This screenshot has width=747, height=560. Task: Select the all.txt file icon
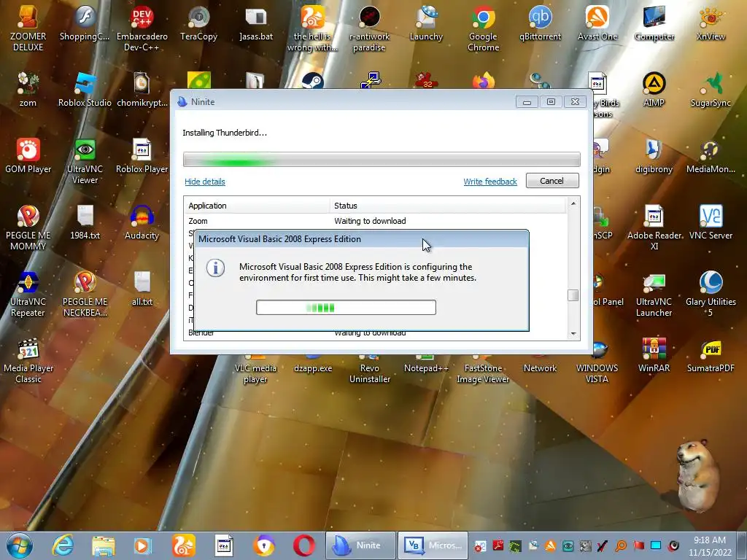pyautogui.click(x=142, y=289)
